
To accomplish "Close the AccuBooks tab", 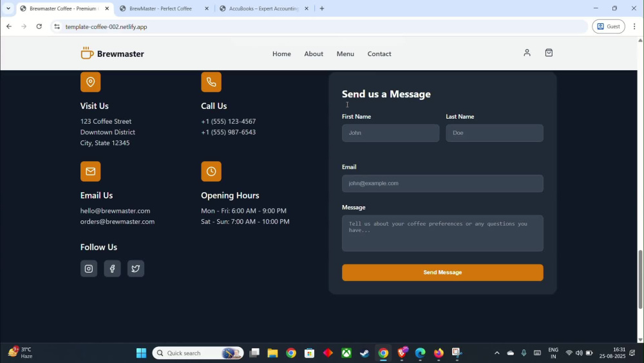I will coord(307,8).
